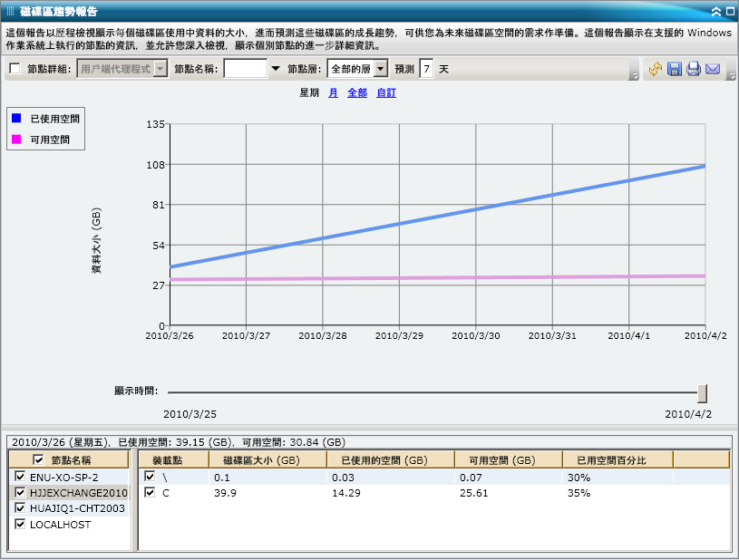Collapse the report panel with double-chevron icon
The height and width of the screenshot is (560, 739).
click(x=716, y=12)
